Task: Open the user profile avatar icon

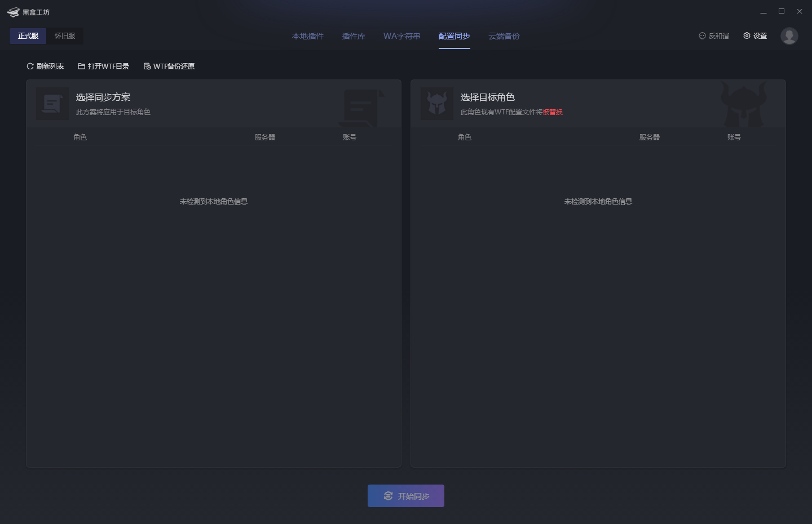Action: pyautogui.click(x=789, y=36)
